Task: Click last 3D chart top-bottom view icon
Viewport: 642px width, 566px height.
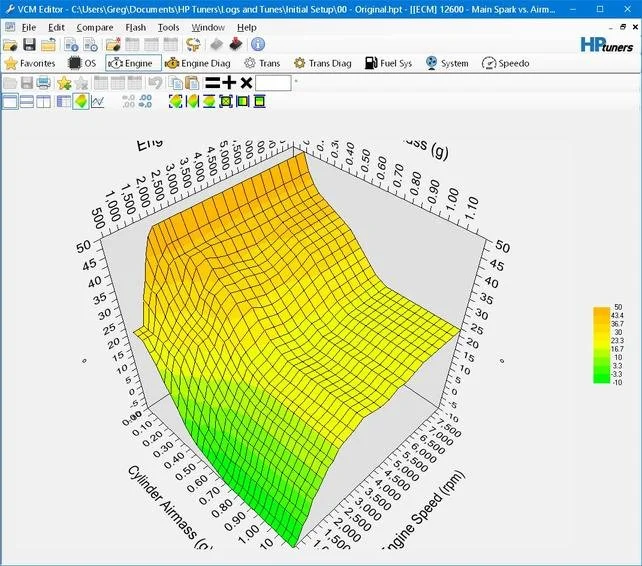Action: 260,102
